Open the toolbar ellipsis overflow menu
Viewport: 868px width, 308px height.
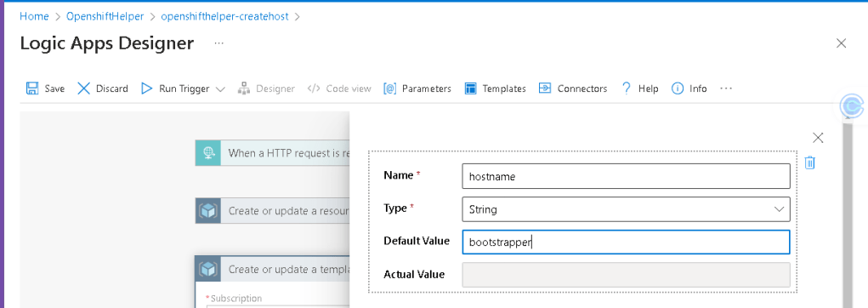(726, 88)
